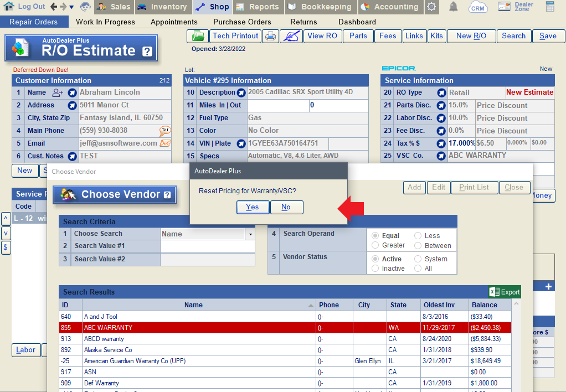
Task: Click the signature pen icon button
Action: point(291,36)
